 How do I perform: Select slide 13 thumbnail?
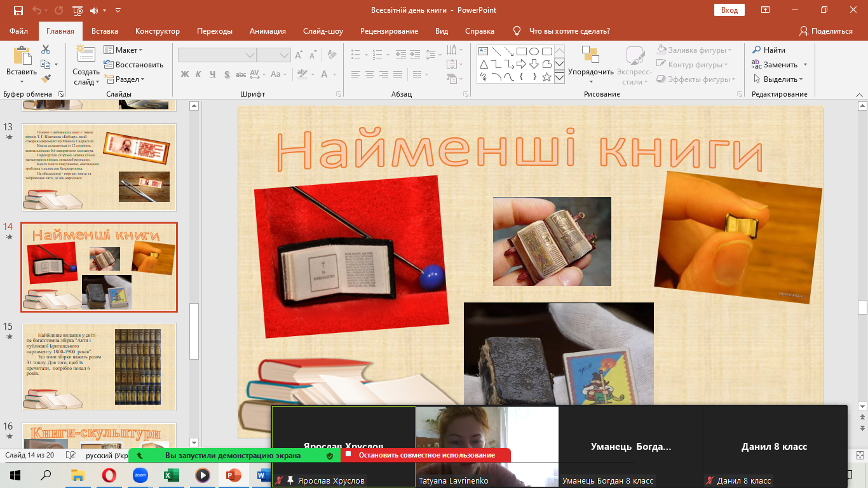[98, 167]
